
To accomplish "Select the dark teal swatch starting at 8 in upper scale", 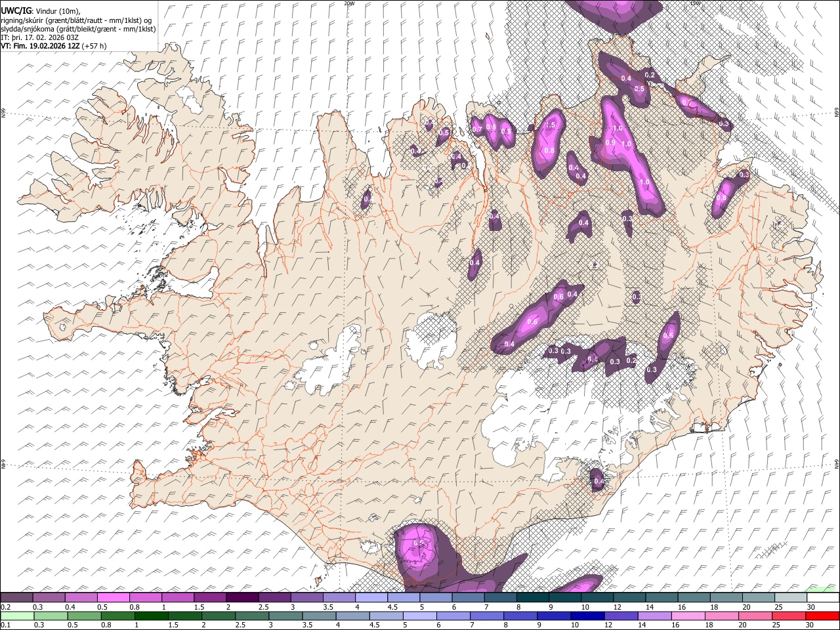I will point(533,598).
